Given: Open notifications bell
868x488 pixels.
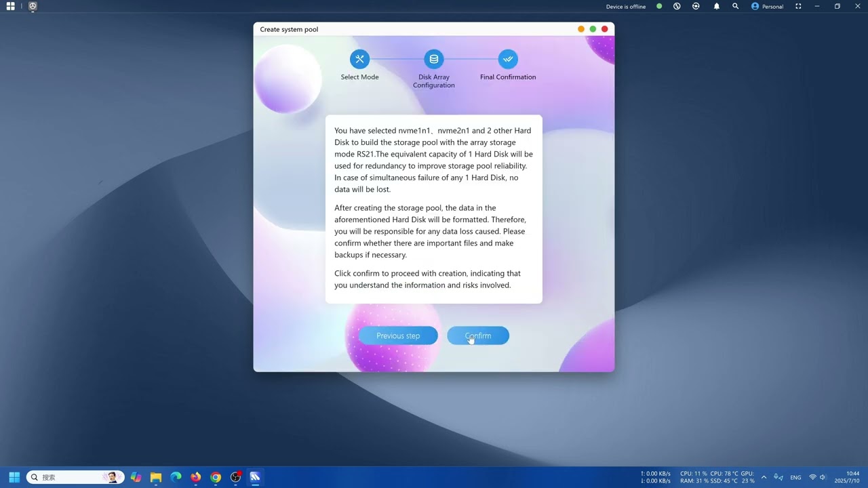Looking at the screenshot, I should pos(717,6).
